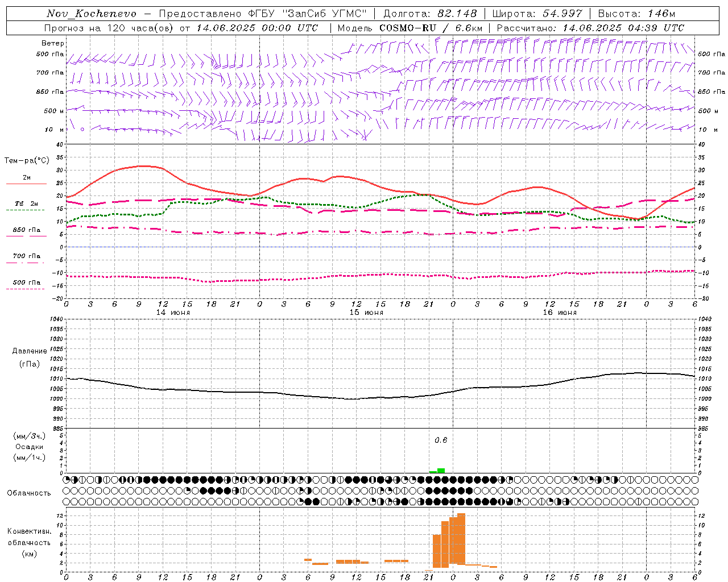
Task: Select the longitude value 82.148
Action: [x=457, y=14]
